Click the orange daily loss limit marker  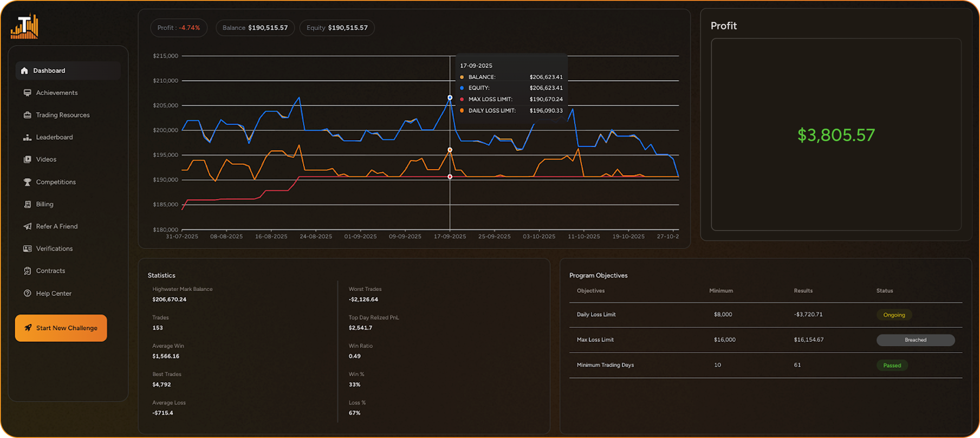pyautogui.click(x=450, y=150)
